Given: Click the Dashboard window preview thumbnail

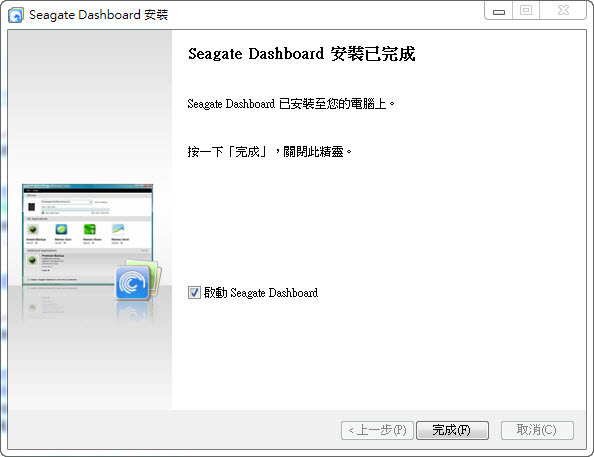Looking at the screenshot, I should tap(88, 234).
